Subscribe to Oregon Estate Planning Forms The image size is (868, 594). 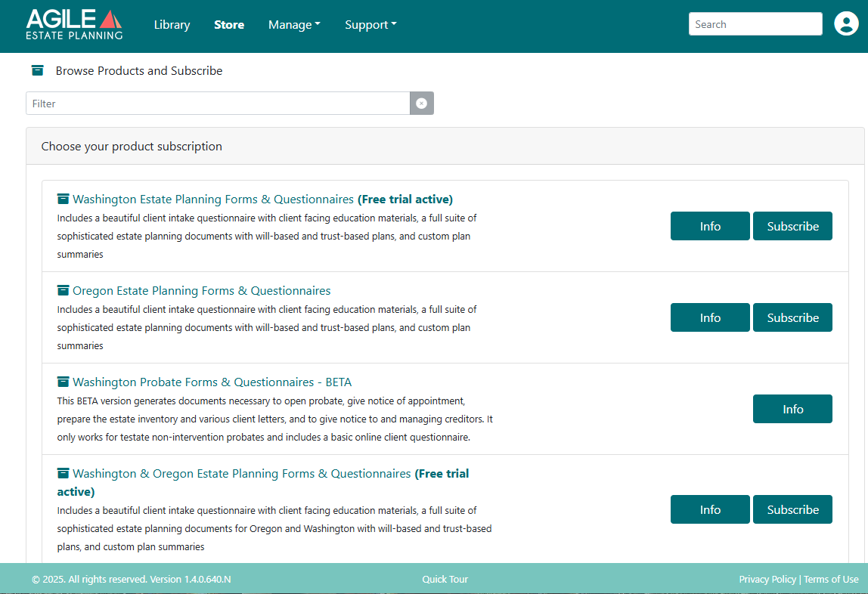(x=792, y=317)
